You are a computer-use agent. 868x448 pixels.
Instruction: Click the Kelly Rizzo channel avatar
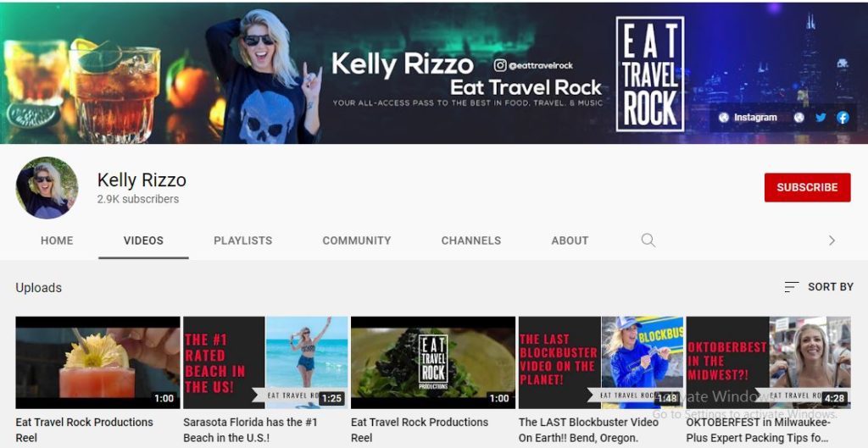pyautogui.click(x=47, y=188)
